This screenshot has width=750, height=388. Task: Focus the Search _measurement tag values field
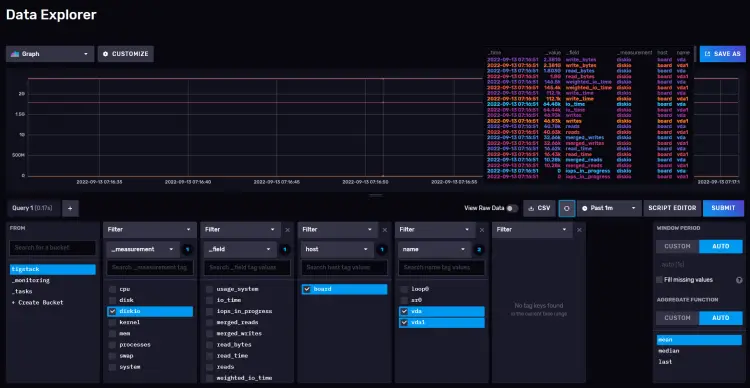pos(150,267)
